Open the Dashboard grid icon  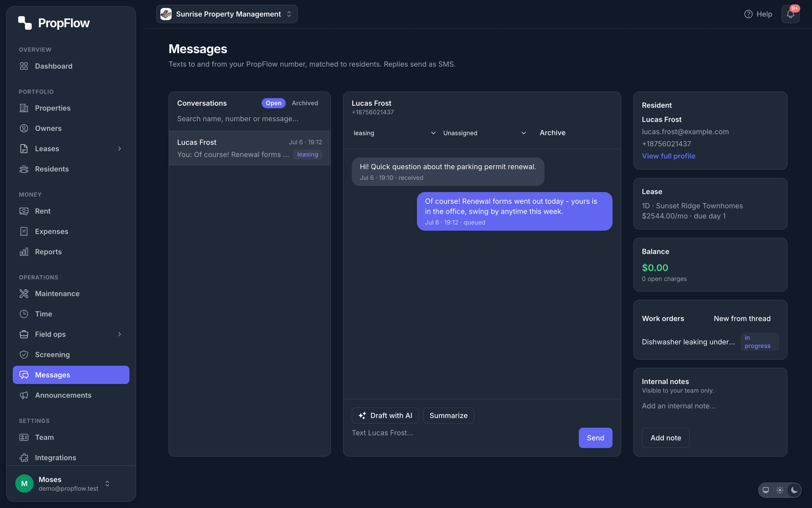[x=24, y=66]
